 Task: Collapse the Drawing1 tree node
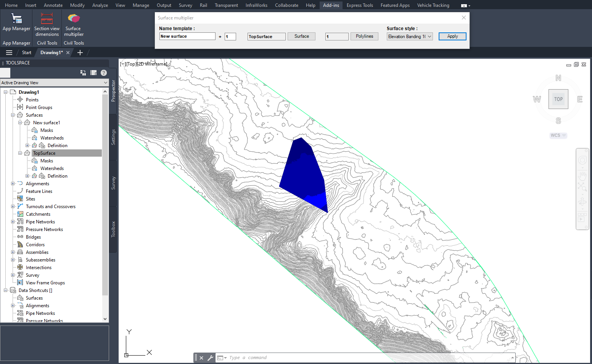pos(6,92)
